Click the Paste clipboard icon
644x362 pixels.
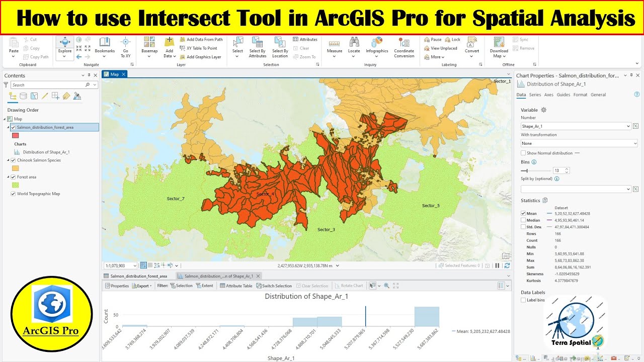pos(14,43)
